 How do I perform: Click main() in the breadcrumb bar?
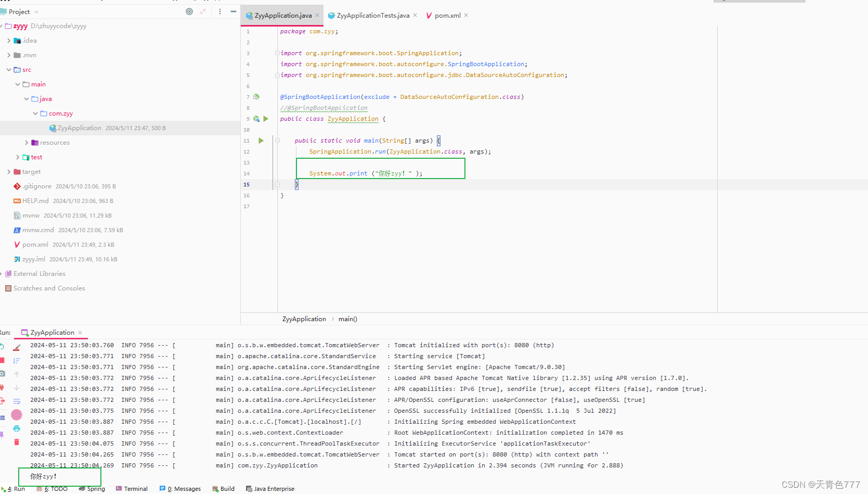[347, 319]
